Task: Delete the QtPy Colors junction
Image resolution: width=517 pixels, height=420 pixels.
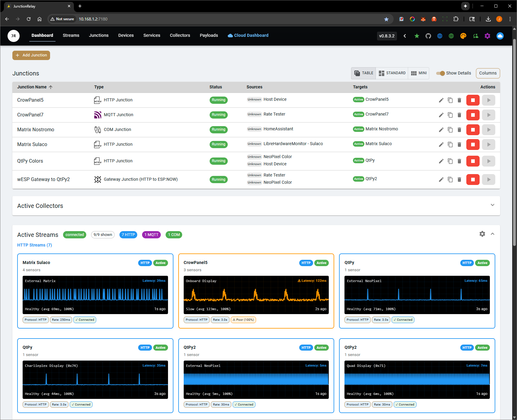Action: 459,161
